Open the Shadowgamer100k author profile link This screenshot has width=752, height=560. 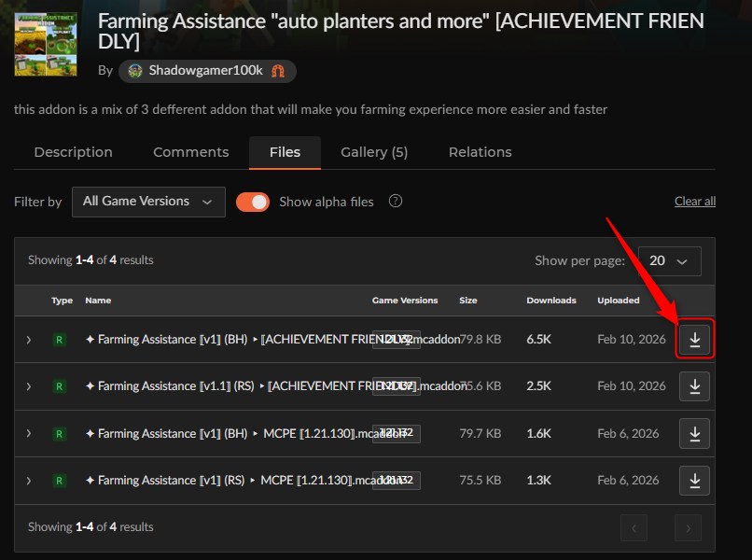point(206,71)
